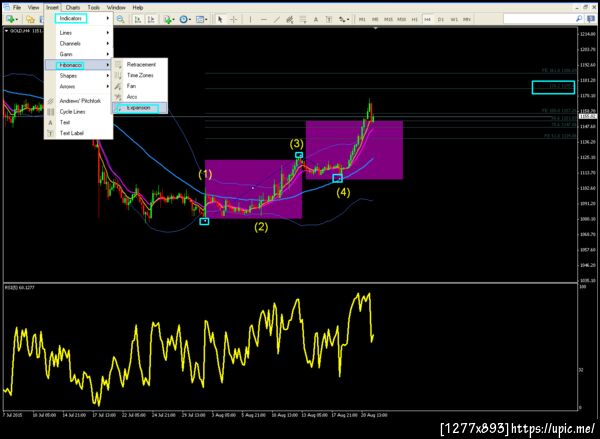Click the Cycle Lines menu icon

pos(51,112)
